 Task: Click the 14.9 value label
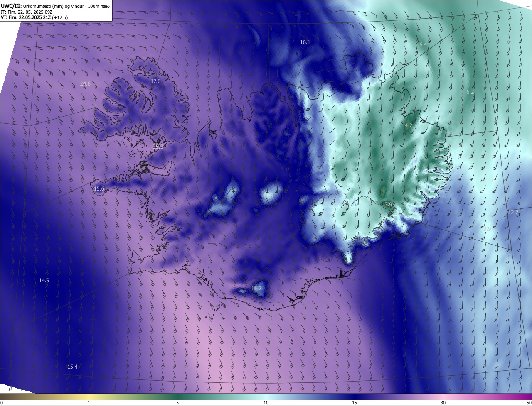pyautogui.click(x=44, y=281)
